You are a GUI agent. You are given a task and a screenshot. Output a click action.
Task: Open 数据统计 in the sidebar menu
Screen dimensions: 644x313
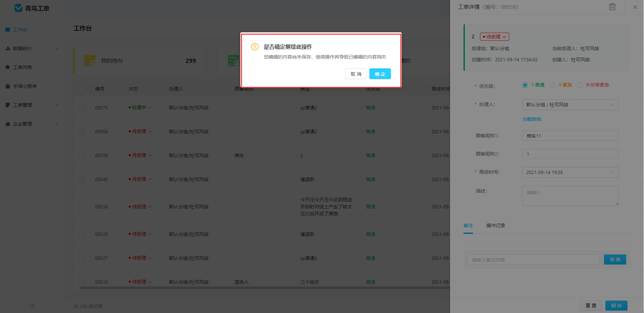click(x=23, y=48)
